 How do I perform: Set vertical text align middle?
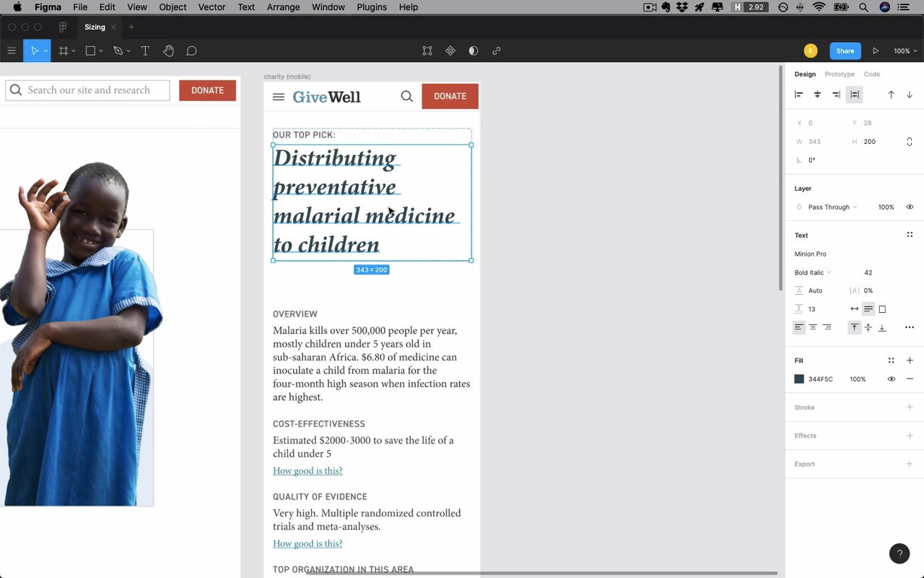[x=868, y=327]
